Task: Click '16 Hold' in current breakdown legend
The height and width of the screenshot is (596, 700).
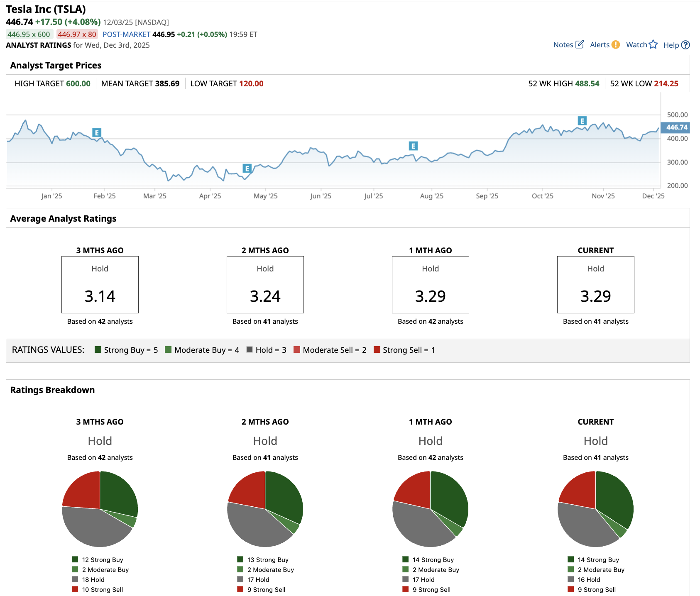Action: (589, 580)
